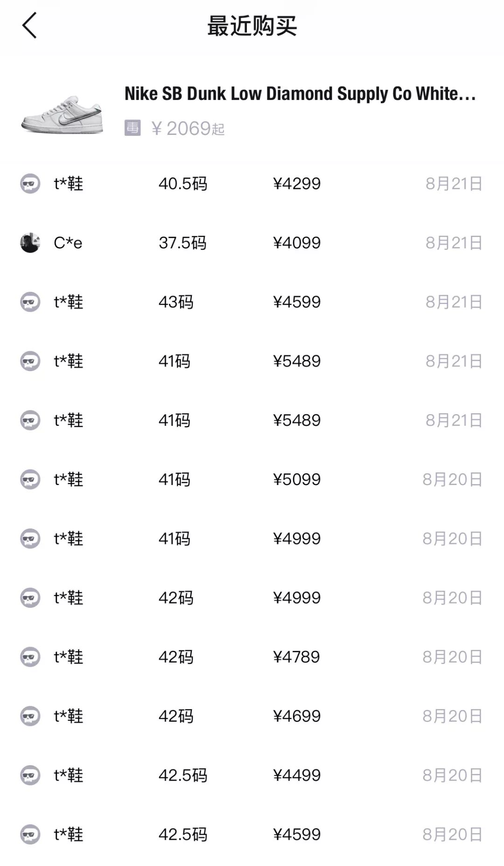
Task: Tap the ¥4099 price entry
Action: (x=297, y=243)
